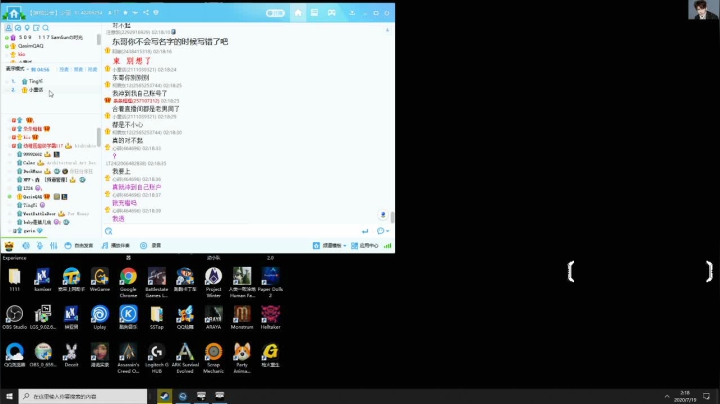
Task: Open Uplay desktop shortcut
Action: (x=100, y=317)
